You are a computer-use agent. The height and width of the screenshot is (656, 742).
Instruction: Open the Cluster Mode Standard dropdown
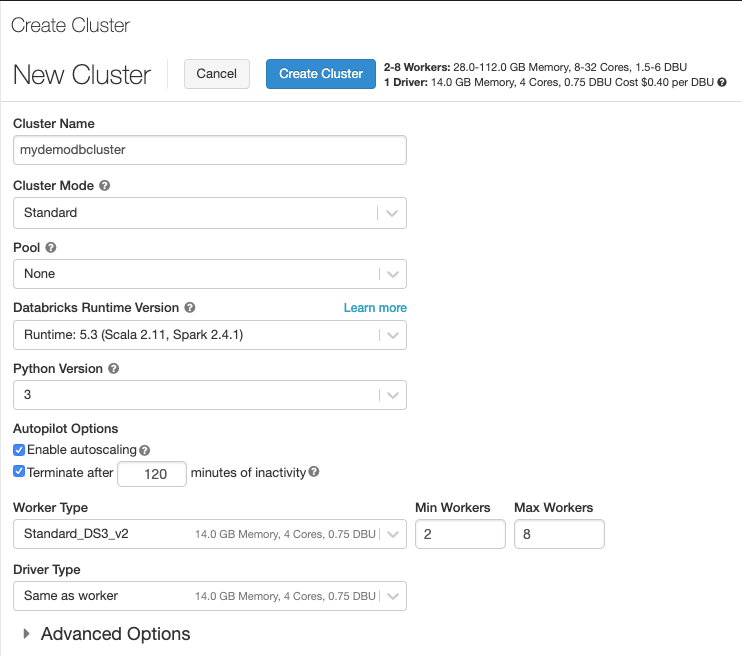[210, 213]
